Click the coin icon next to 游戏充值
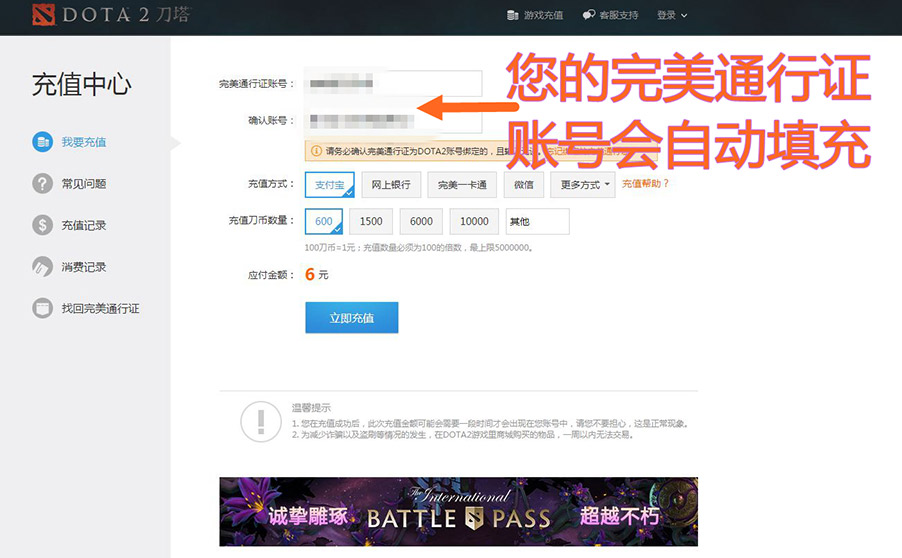902x558 pixels. [512, 15]
